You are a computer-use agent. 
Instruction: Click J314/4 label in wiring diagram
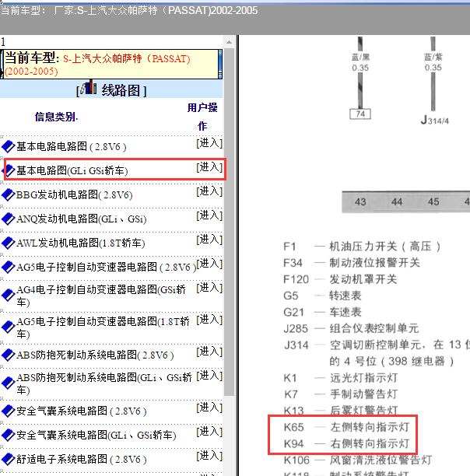point(434,120)
